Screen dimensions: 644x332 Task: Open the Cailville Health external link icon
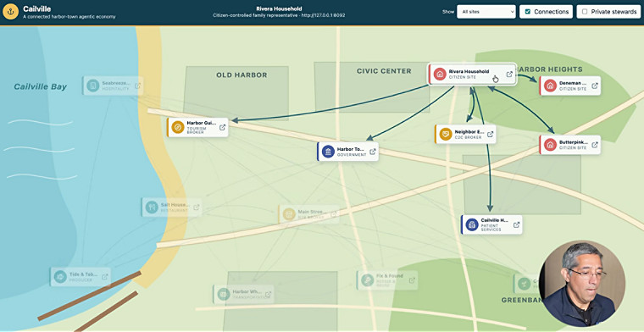pyautogui.click(x=517, y=224)
